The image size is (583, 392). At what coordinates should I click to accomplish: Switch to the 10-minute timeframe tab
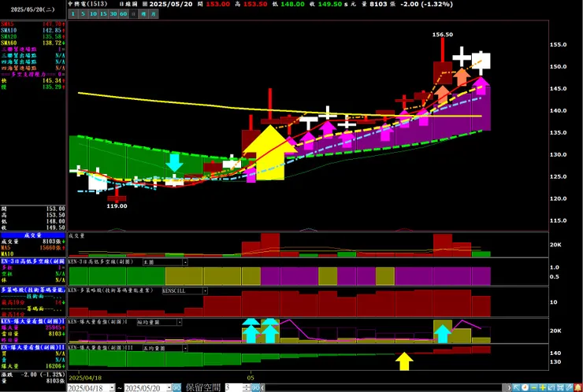click(x=93, y=14)
